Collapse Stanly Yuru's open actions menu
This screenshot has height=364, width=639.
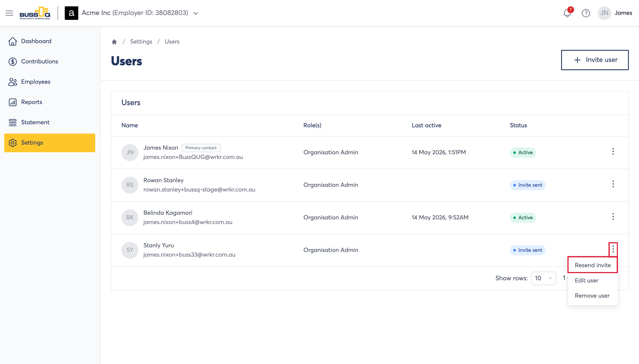(x=613, y=249)
